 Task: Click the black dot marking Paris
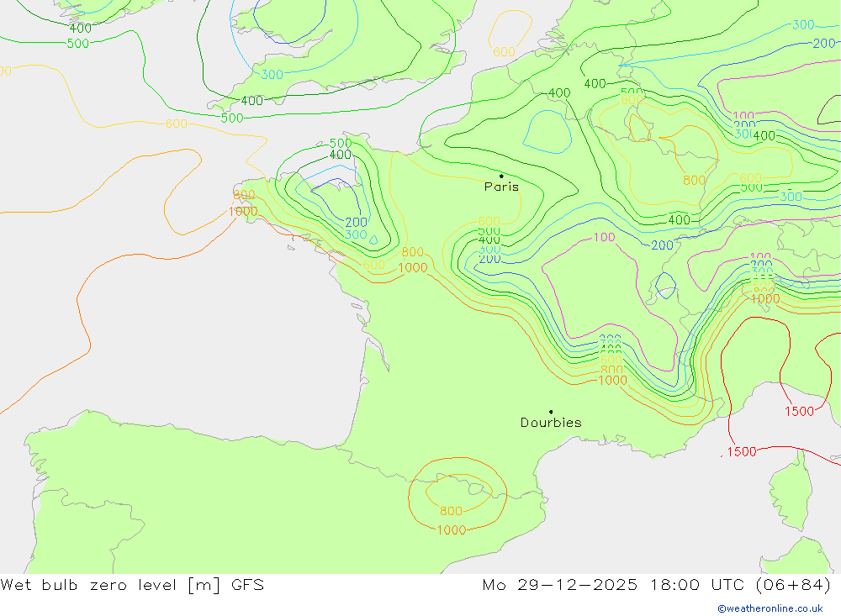coord(501,176)
